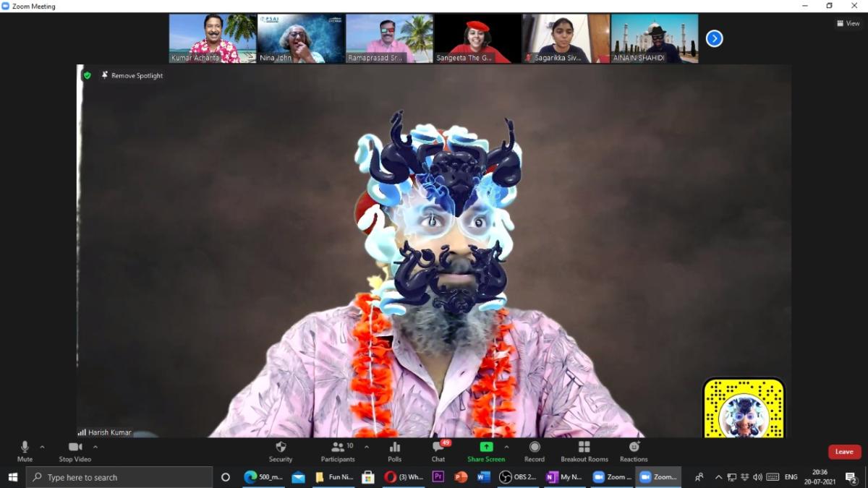Screen dimensions: 868x488
Task: Click the Breakout Rooms icon
Action: coord(584,448)
